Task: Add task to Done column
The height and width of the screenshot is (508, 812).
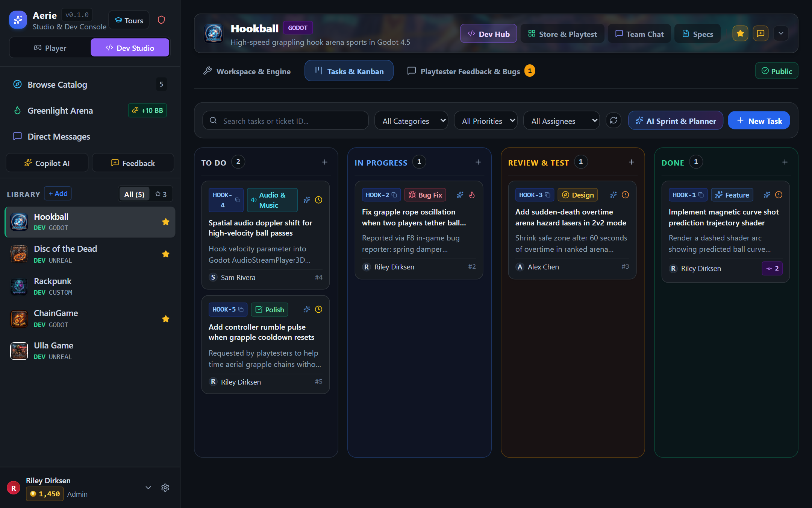Action: coord(785,162)
